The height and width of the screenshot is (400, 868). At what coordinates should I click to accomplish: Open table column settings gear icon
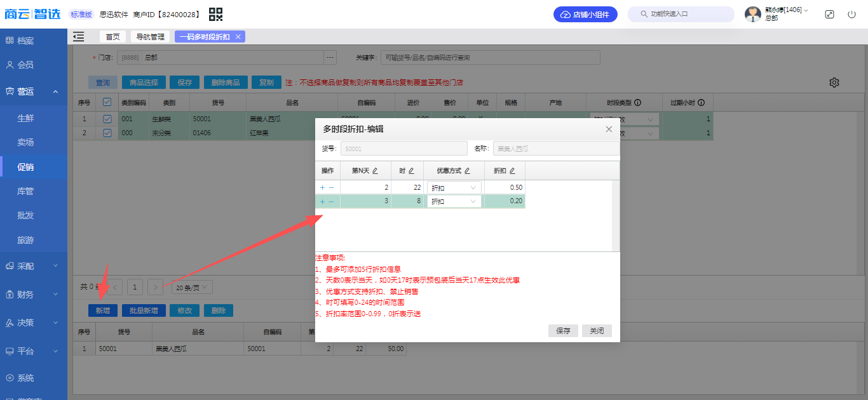[834, 83]
